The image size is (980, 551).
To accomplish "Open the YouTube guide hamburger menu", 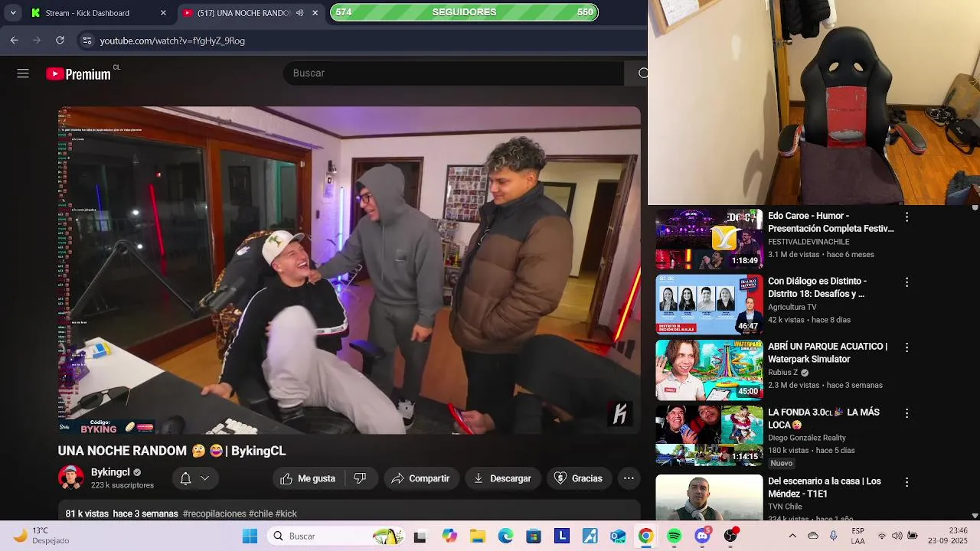I will tap(23, 73).
